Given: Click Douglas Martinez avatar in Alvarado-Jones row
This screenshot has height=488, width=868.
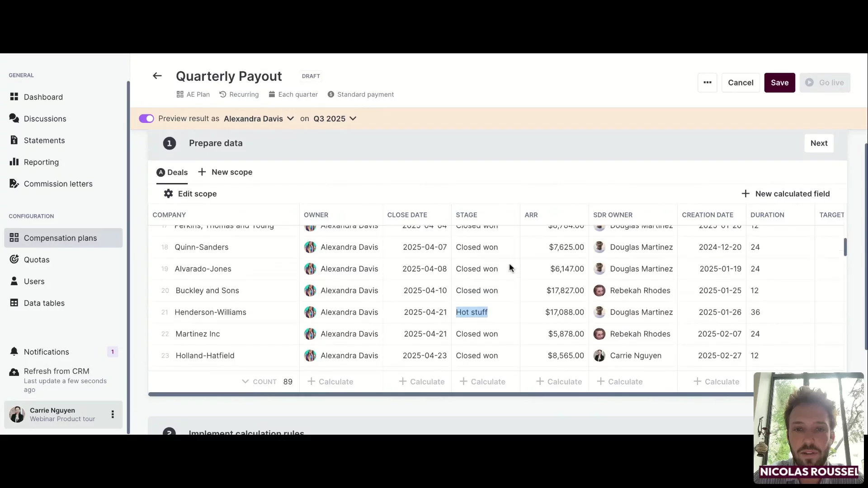Looking at the screenshot, I should [599, 269].
